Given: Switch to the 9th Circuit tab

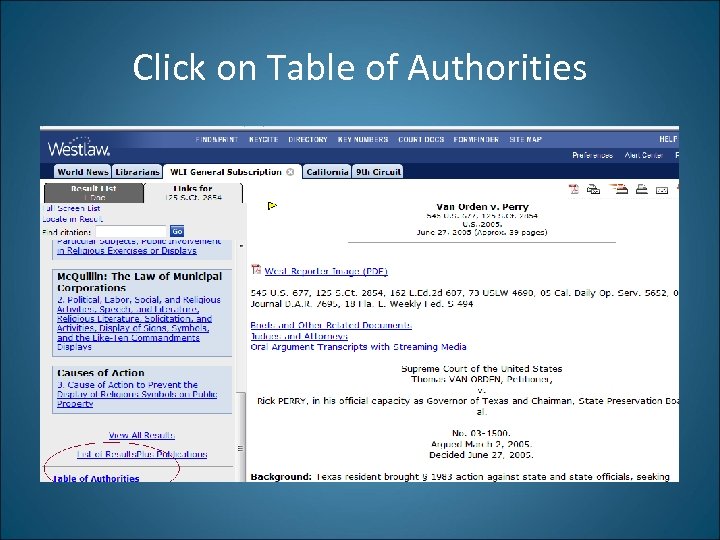Looking at the screenshot, I should pyautogui.click(x=378, y=172).
